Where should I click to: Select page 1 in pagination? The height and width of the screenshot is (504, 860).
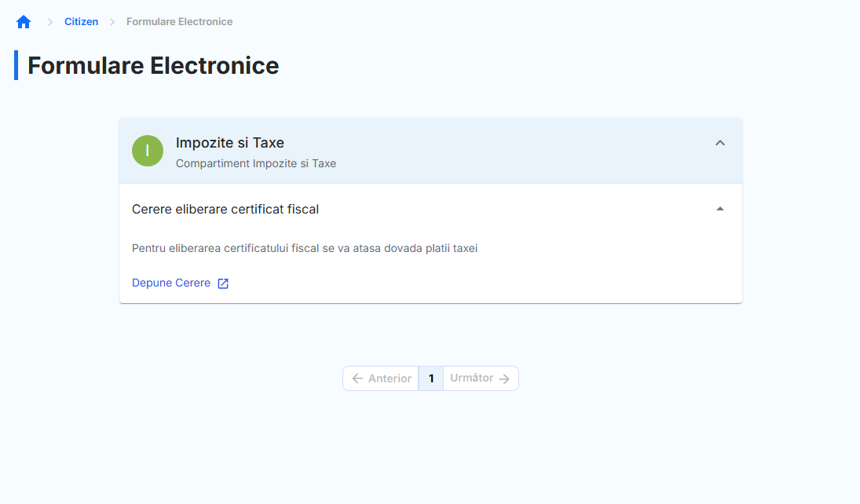[431, 378]
